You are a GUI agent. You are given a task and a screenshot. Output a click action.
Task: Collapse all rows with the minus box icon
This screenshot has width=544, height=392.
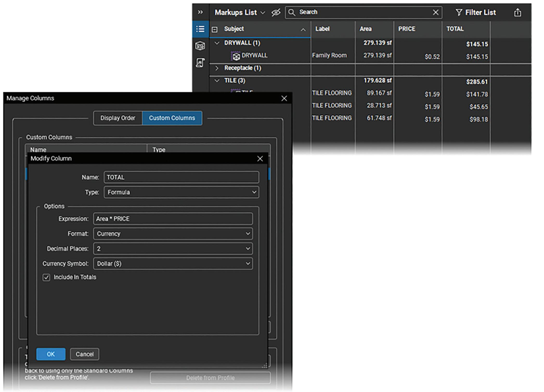pyautogui.click(x=215, y=29)
